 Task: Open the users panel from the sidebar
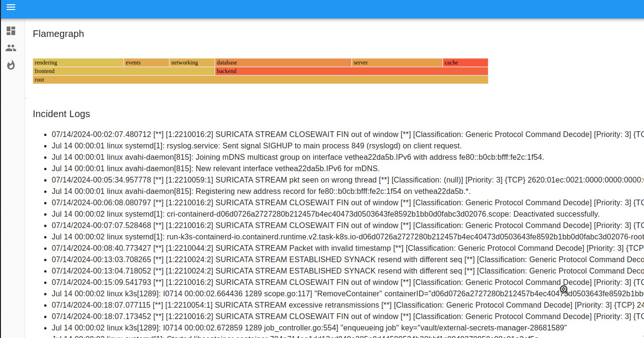11,47
